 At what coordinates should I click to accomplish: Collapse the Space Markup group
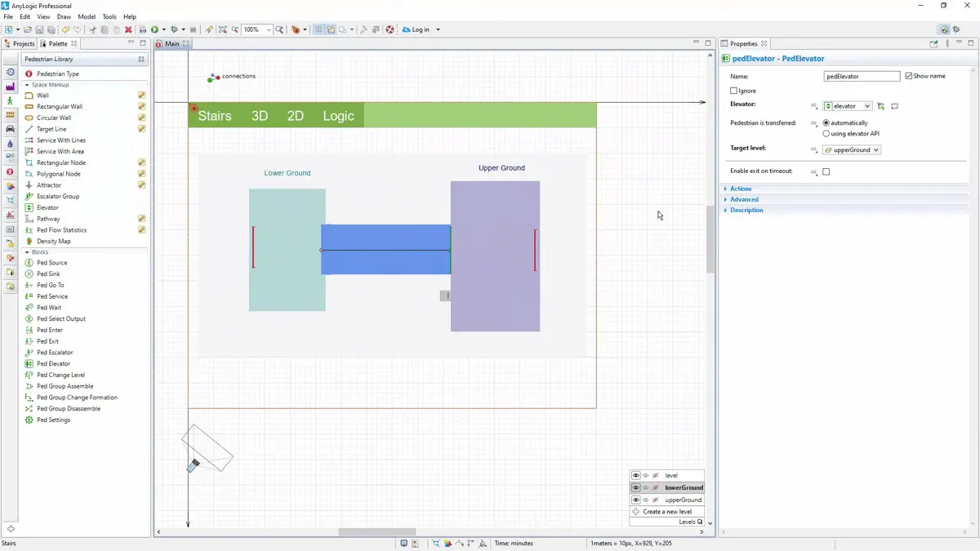(27, 85)
